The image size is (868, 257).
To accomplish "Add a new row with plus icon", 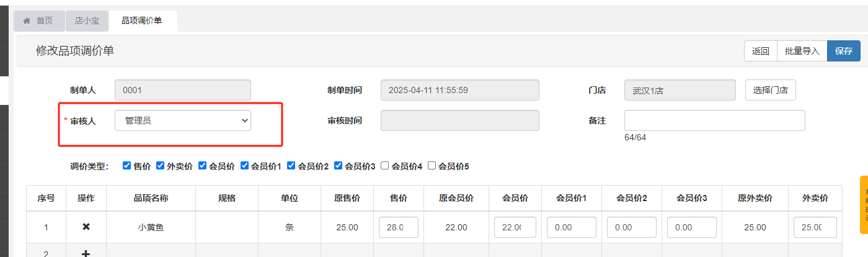I will tap(86, 253).
